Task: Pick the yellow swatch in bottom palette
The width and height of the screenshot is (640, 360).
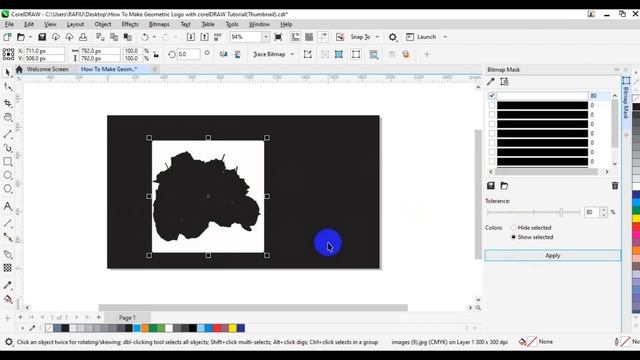Action: point(232,328)
